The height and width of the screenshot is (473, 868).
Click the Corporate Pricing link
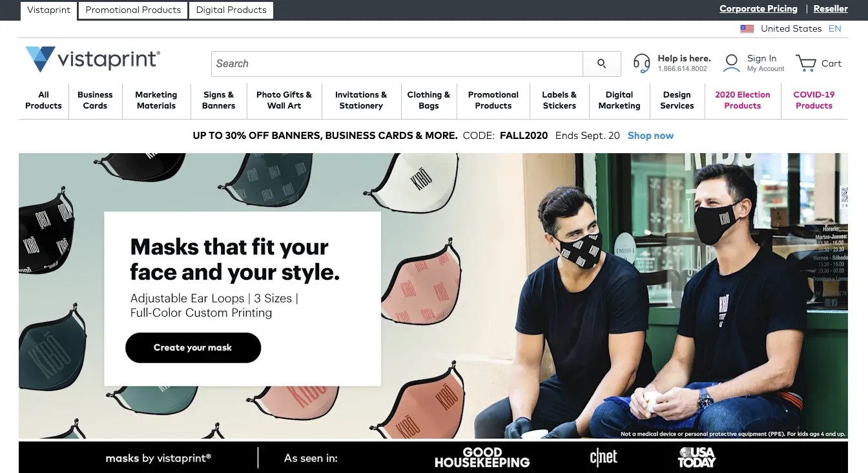(758, 9)
